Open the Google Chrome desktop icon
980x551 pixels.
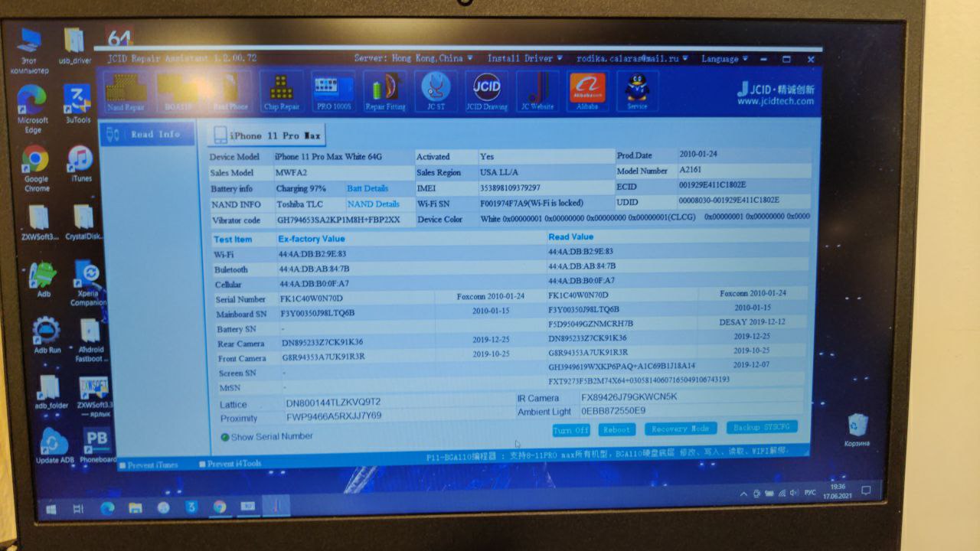(36, 169)
